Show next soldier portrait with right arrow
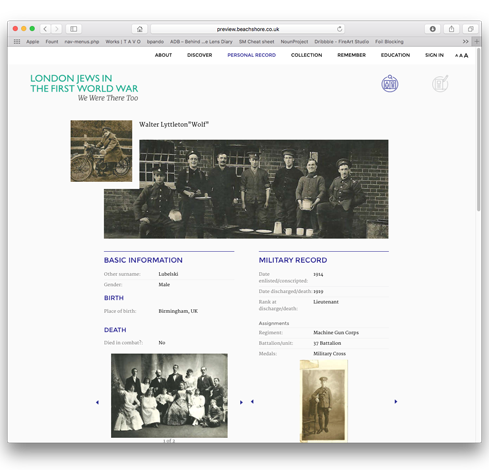This screenshot has height=470, width=489. point(396,401)
